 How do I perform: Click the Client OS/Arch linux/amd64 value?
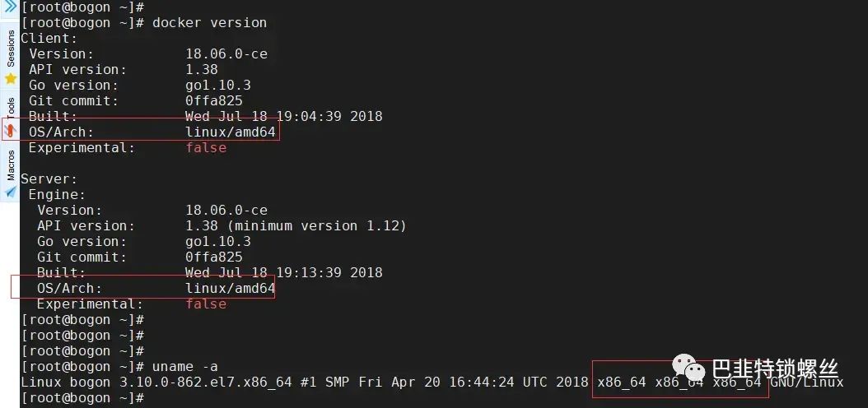pos(230,132)
